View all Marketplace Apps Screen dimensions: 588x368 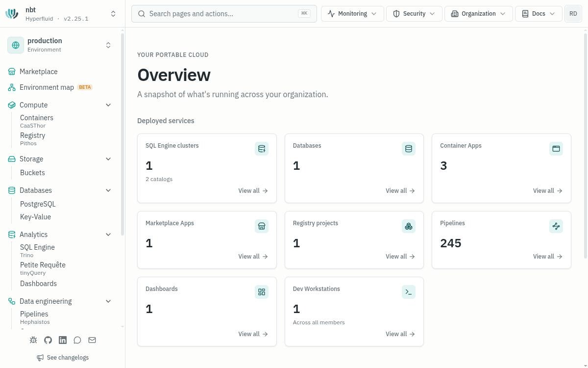tap(253, 257)
